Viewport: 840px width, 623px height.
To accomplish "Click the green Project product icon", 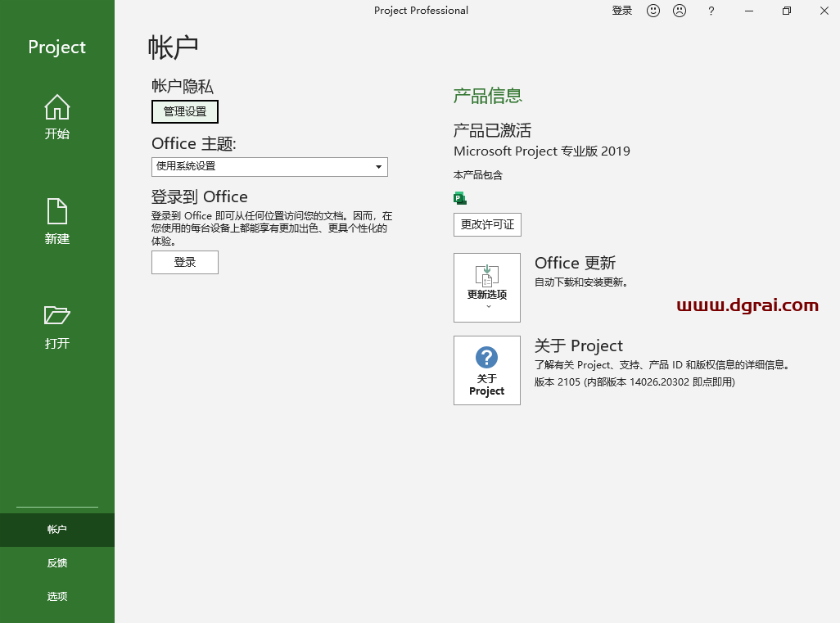I will click(459, 198).
